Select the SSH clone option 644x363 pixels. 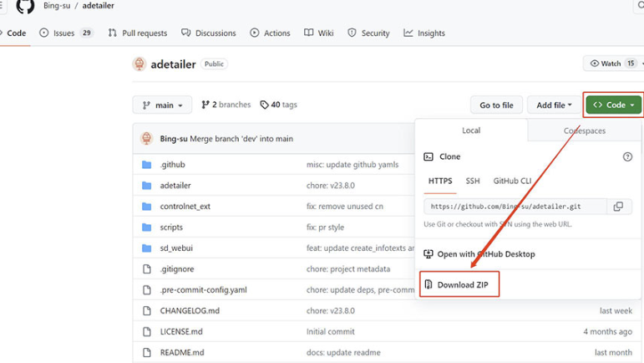tap(472, 181)
